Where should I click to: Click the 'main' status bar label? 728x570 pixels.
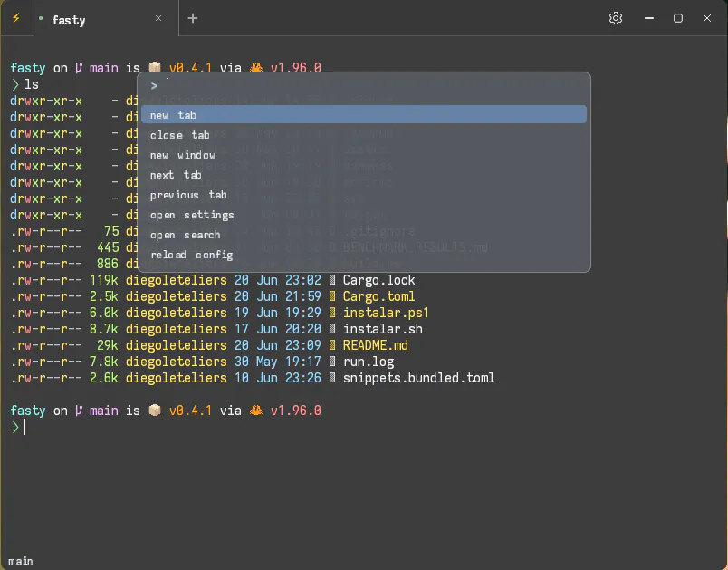click(21, 561)
